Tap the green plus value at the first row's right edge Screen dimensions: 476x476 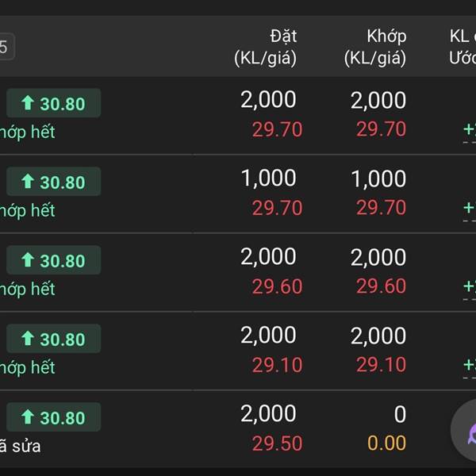pyautogui.click(x=470, y=130)
